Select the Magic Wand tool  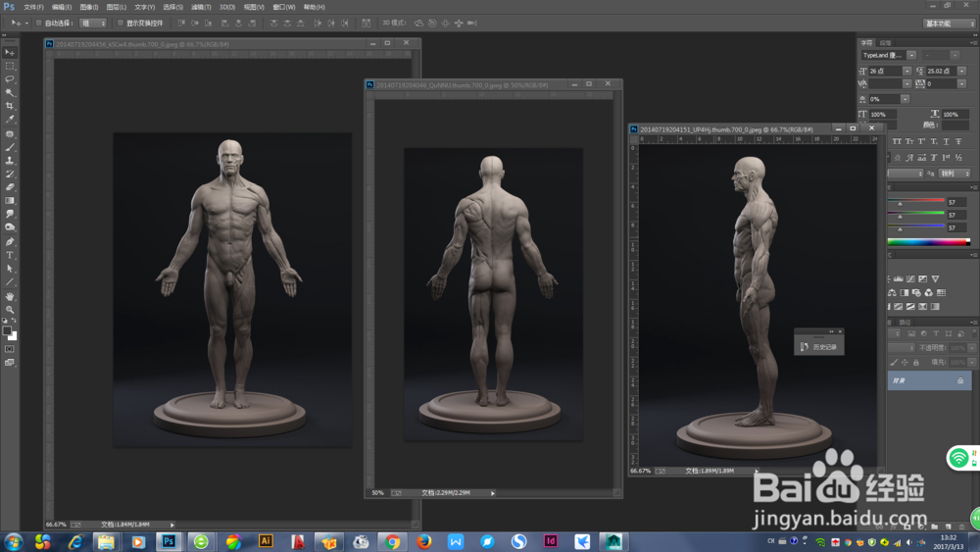click(x=10, y=92)
